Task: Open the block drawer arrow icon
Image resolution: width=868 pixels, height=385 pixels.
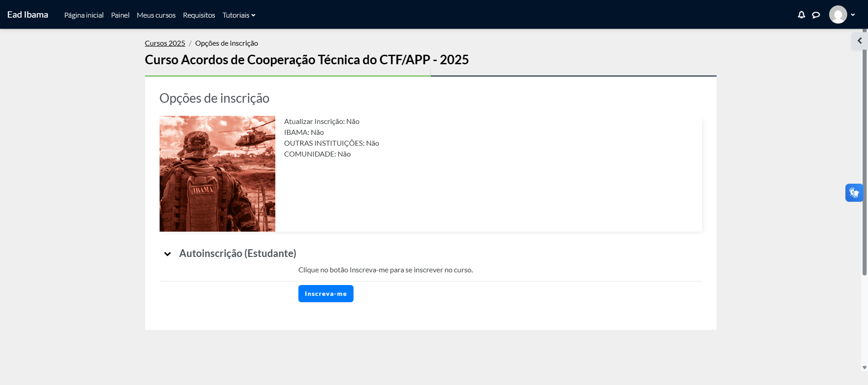Action: [x=859, y=41]
